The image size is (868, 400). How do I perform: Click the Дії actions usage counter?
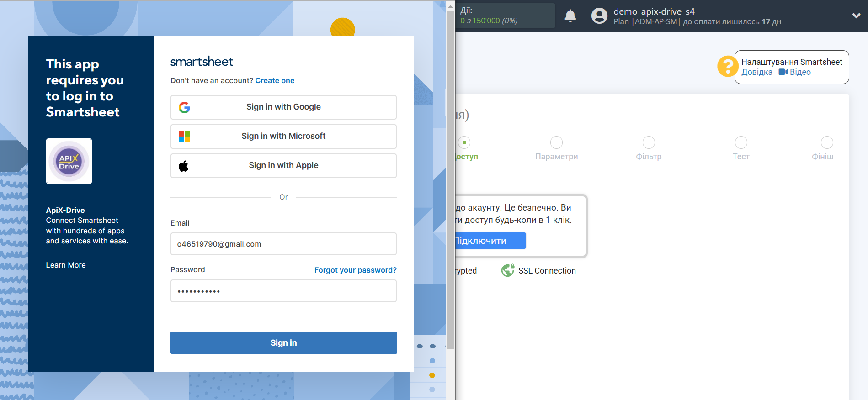[505, 16]
